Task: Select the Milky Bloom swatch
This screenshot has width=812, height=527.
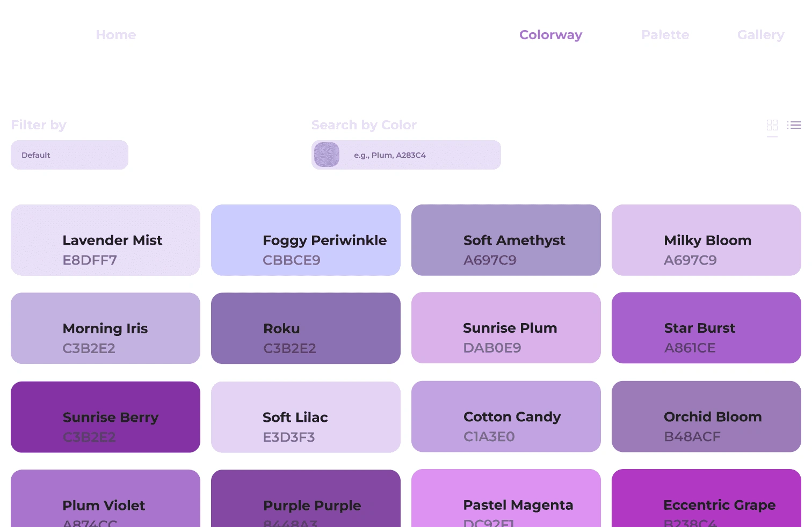Action: pyautogui.click(x=706, y=240)
